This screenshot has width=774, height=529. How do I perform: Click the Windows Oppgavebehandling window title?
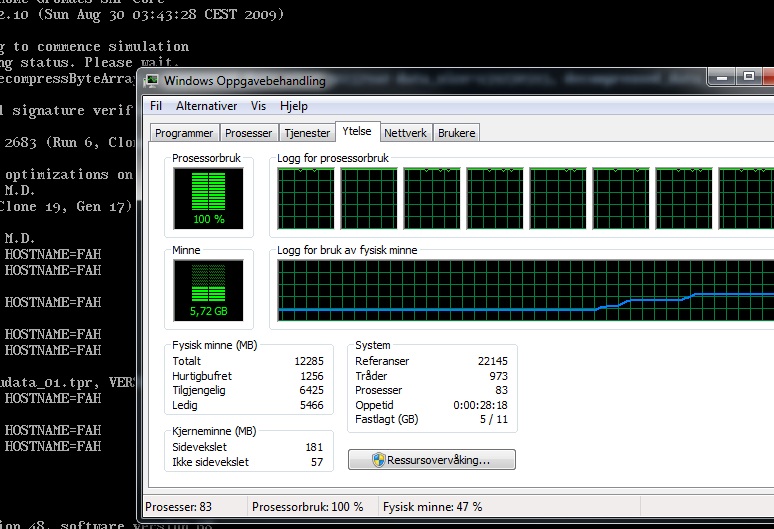click(x=244, y=81)
